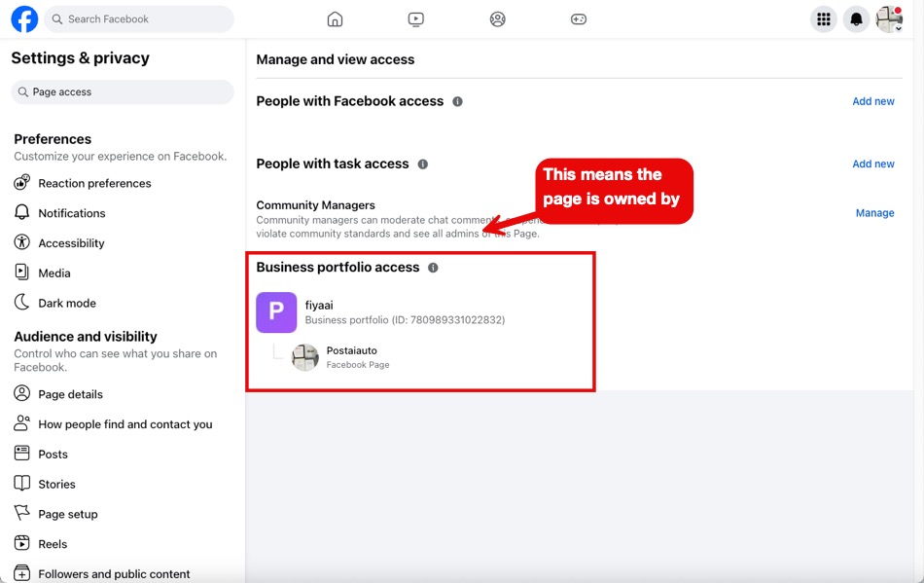
Task: Open the notifications bell
Action: (856, 19)
